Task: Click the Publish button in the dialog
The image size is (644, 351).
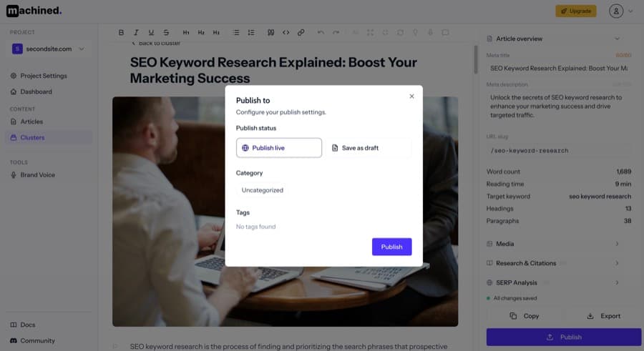Action: coord(391,247)
